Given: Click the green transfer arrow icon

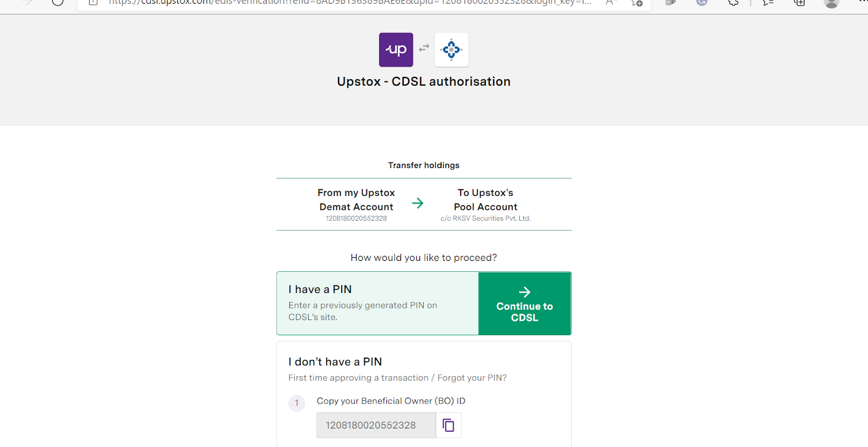Looking at the screenshot, I should tap(418, 203).
